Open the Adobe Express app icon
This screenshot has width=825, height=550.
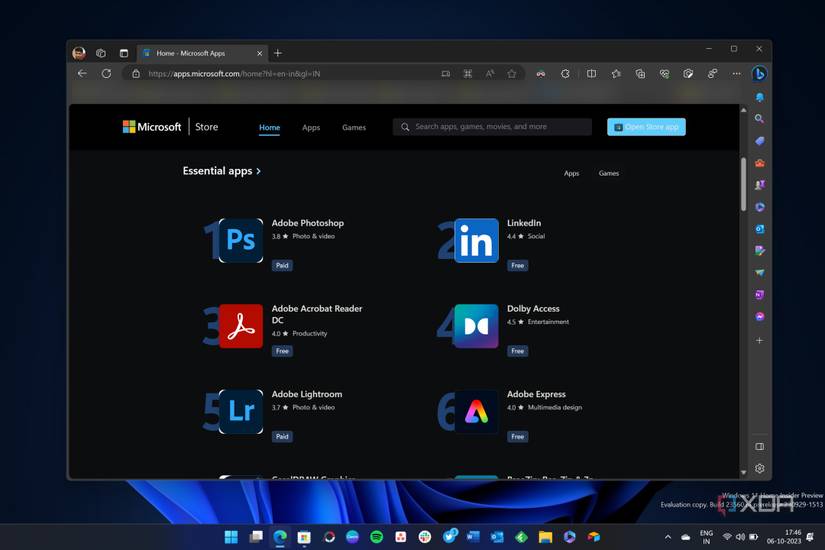coord(476,412)
